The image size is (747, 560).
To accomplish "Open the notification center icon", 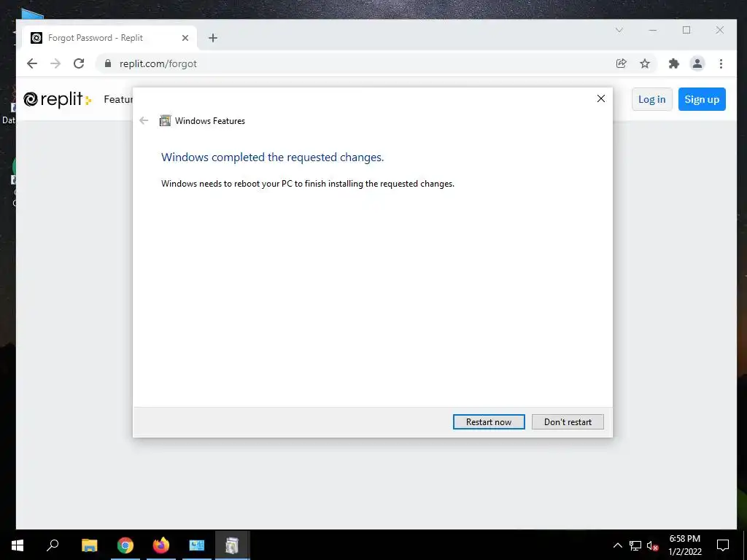I will (723, 545).
